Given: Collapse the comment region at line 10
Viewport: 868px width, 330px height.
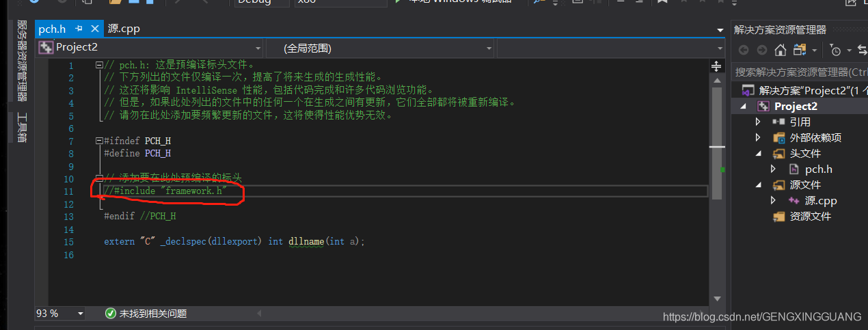Looking at the screenshot, I should pos(100,178).
